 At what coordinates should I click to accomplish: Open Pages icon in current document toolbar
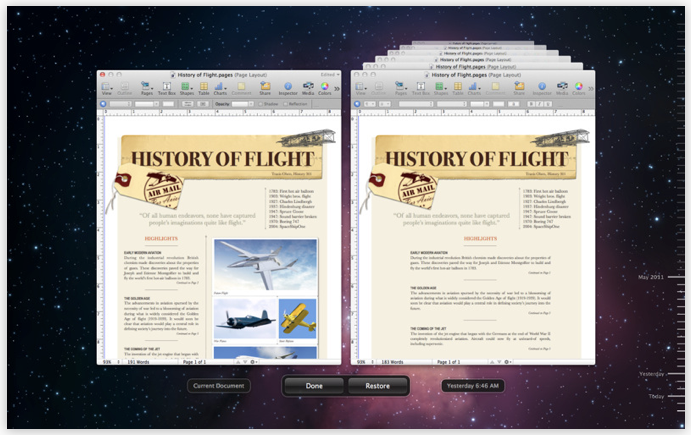pyautogui.click(x=146, y=88)
